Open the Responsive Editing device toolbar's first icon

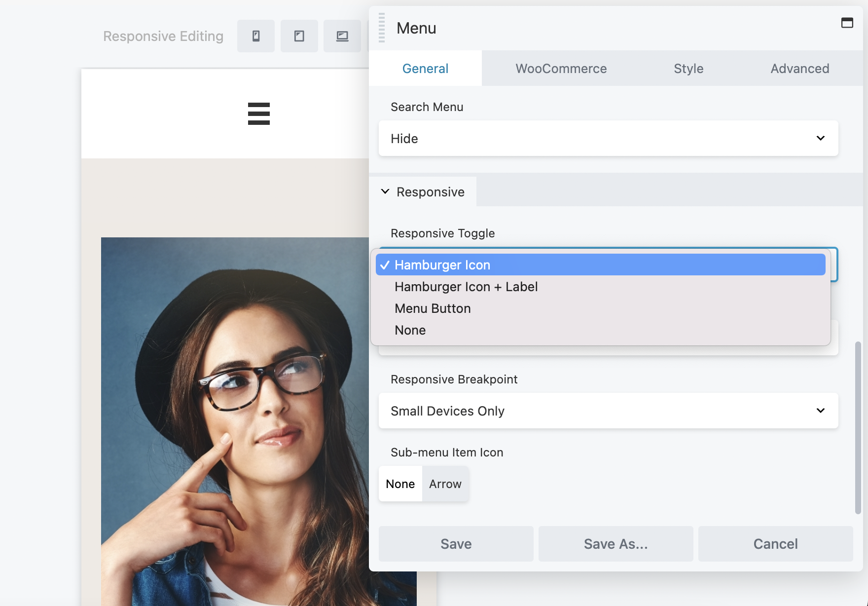tap(256, 36)
